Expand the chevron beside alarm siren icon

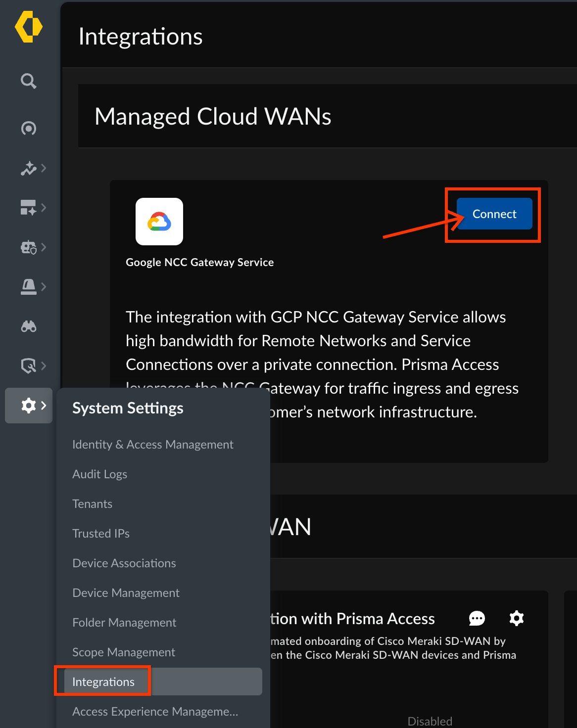44,287
